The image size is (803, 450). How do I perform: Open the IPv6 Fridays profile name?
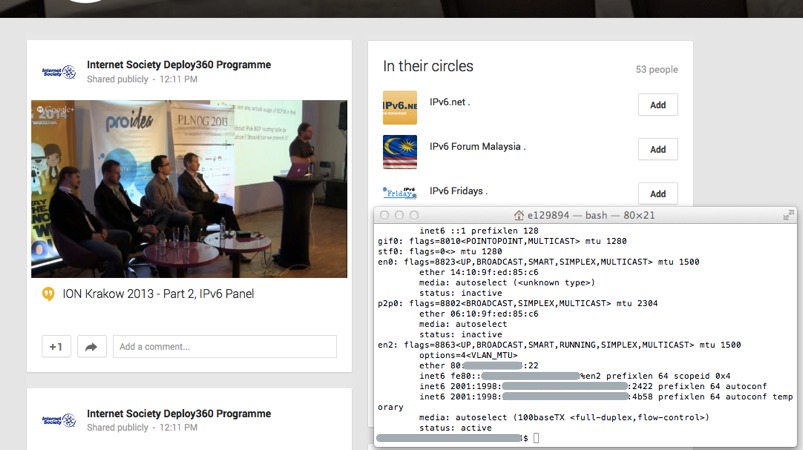[457, 190]
